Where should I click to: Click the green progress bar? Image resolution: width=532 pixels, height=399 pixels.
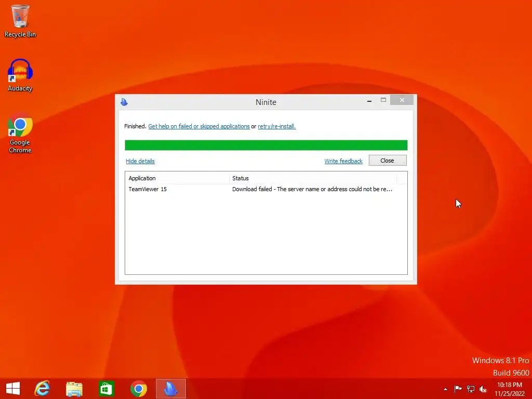(266, 145)
